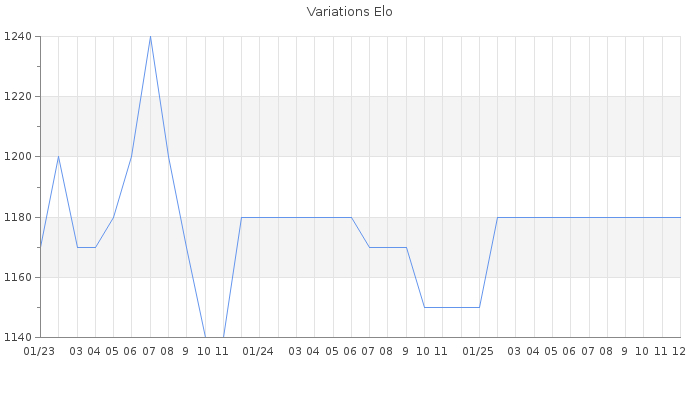
Task: Click the 'Variations Elo' chart title
Action: pyautogui.click(x=349, y=12)
